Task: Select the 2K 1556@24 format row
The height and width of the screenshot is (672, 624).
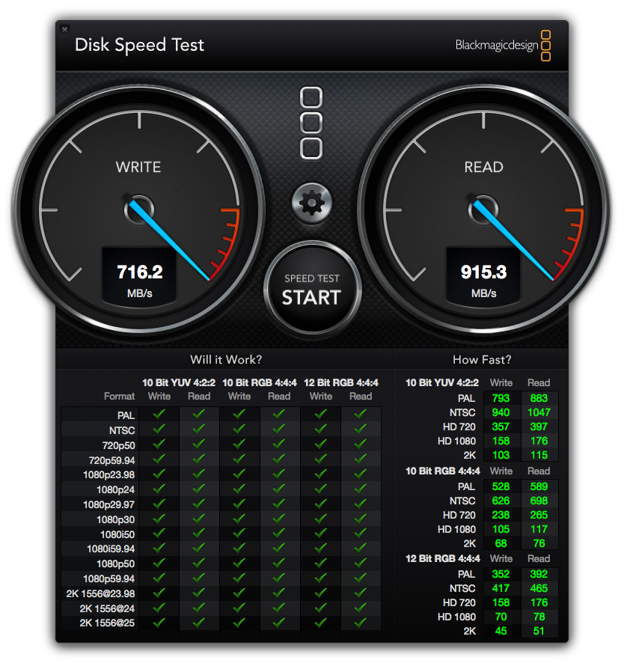Action: point(221,608)
